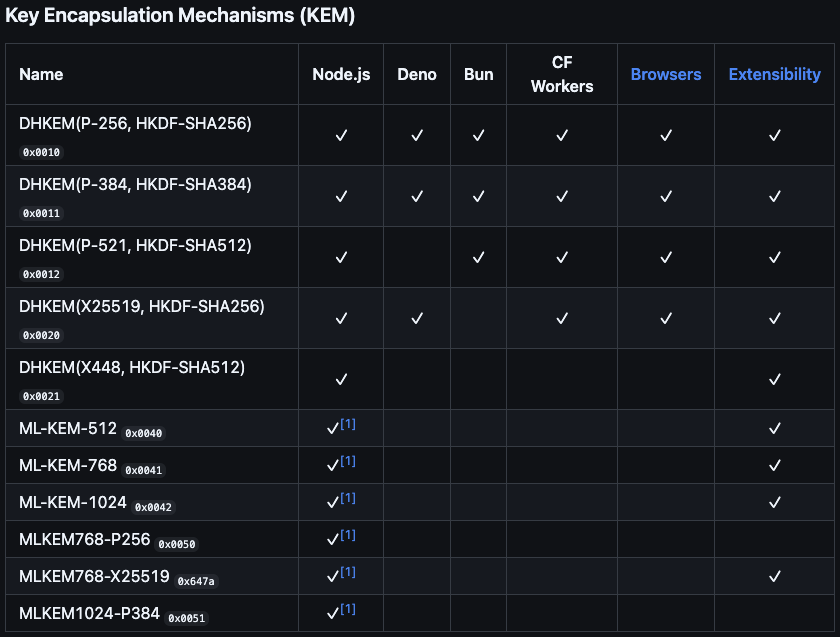The width and height of the screenshot is (840, 637).
Task: Open the Extensibility header link
Action: pyautogui.click(x=774, y=74)
